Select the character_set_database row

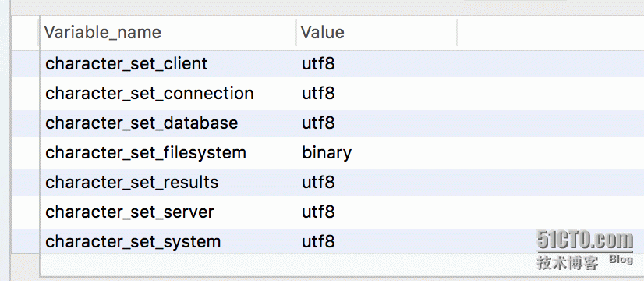tap(341, 123)
